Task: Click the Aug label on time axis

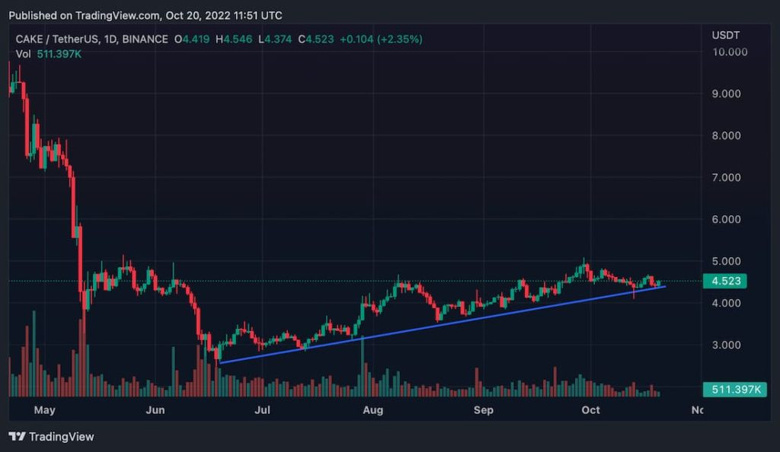Action: click(x=373, y=409)
